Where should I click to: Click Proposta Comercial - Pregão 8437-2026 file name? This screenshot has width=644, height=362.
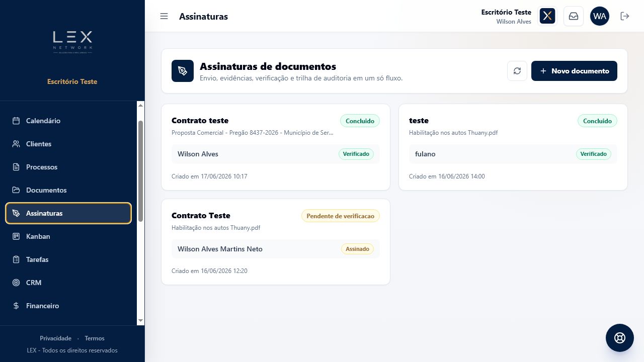pos(253,133)
